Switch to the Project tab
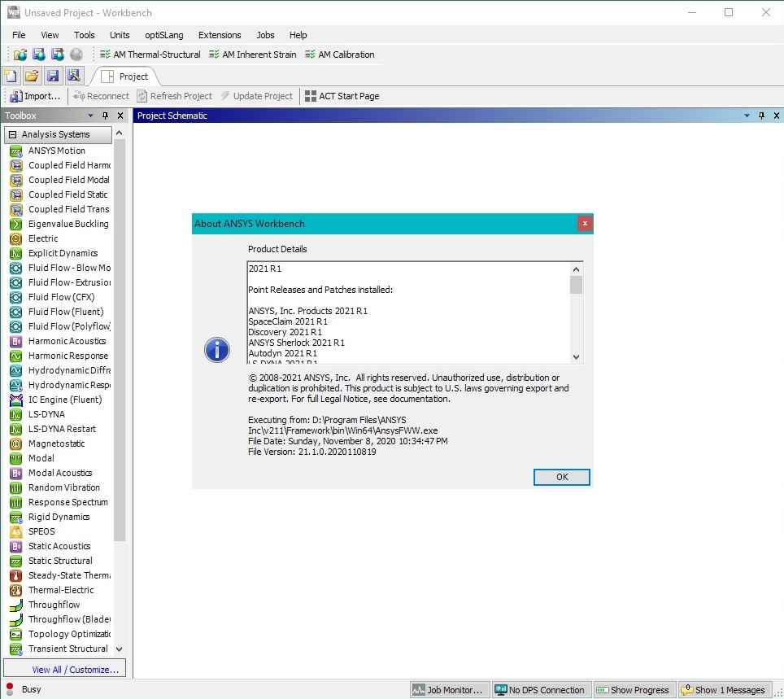Image resolution: width=784 pixels, height=699 pixels. click(x=133, y=76)
